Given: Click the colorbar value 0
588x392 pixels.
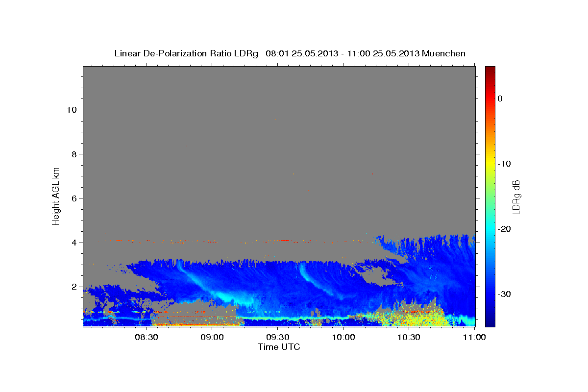Looking at the screenshot, I should pos(500,98).
